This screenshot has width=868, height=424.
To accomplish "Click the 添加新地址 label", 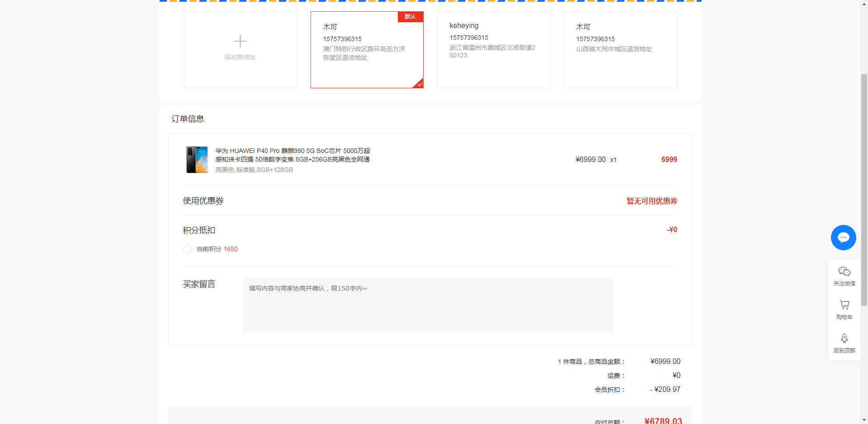I will [x=240, y=57].
